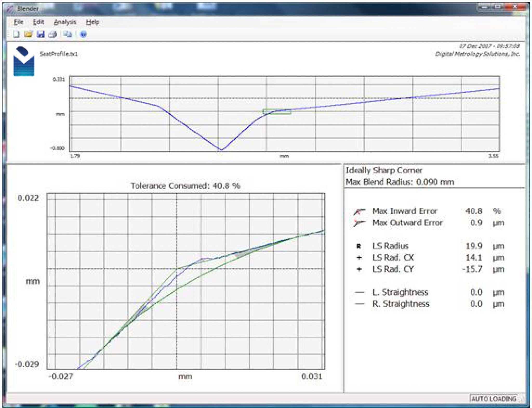Screen dimensions: 532x408
Task: Select the green zoom region on the profile
Action: (276, 112)
